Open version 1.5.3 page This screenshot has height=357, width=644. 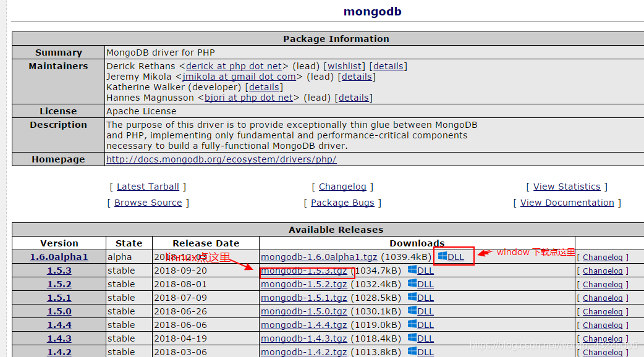point(59,271)
